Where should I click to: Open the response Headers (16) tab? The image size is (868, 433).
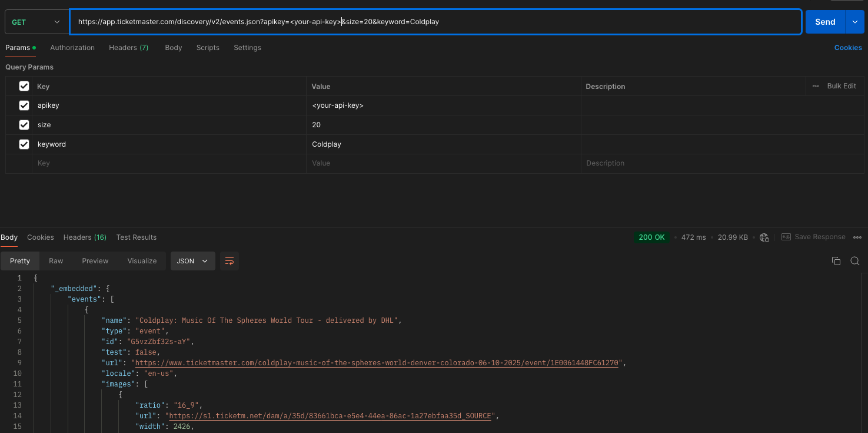point(85,237)
